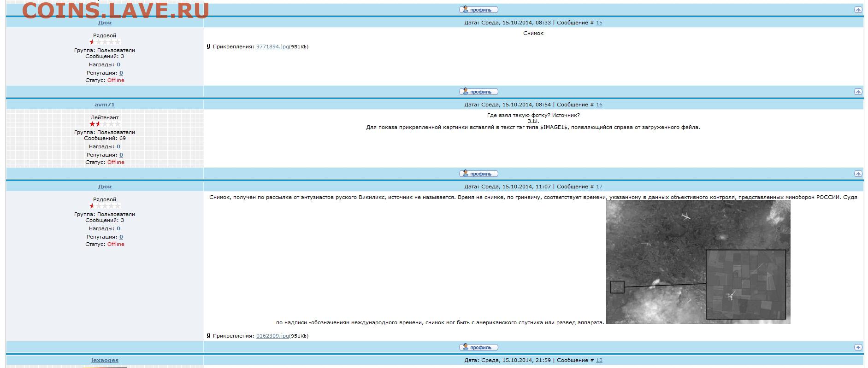The image size is (868, 368).
Task: Click rank stars under Рядовой in message 15
Action: (105, 42)
